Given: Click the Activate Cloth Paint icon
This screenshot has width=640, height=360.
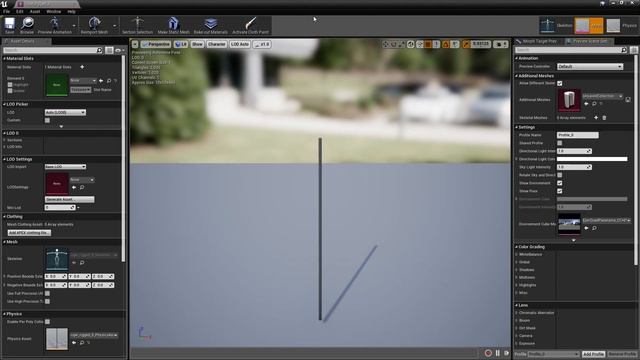Looking at the screenshot, I should pos(251,25).
